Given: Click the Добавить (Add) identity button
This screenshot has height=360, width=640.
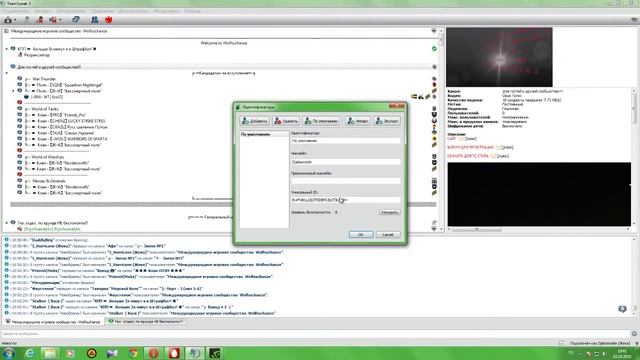Looking at the screenshot, I should point(254,121).
